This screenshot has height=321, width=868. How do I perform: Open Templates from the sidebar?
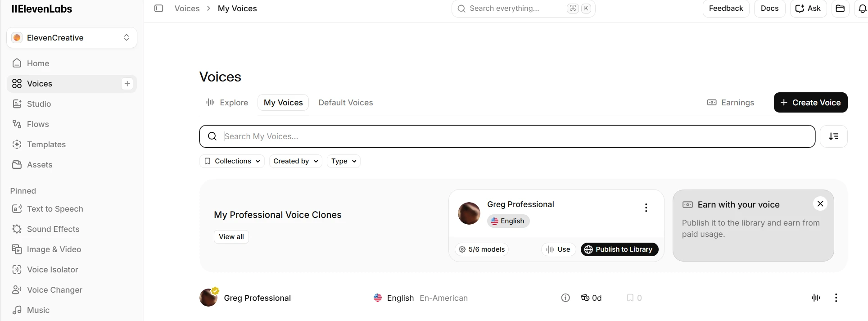click(72, 145)
